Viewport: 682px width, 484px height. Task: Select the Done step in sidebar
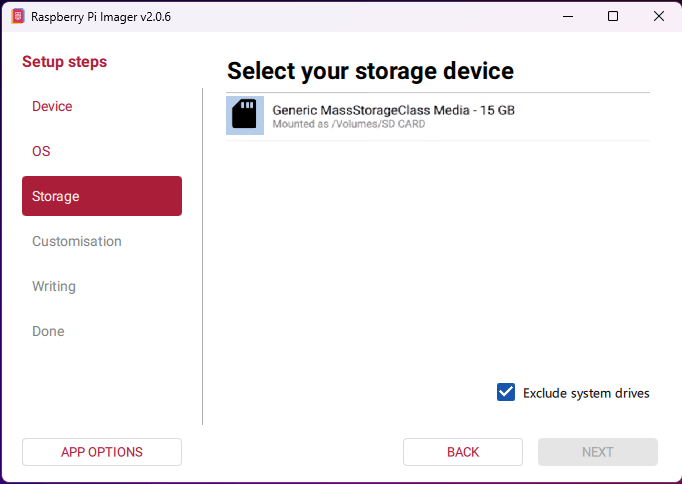(48, 331)
